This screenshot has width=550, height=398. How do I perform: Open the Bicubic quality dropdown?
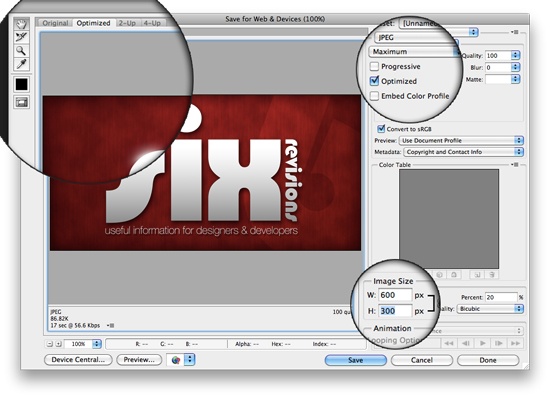point(490,309)
